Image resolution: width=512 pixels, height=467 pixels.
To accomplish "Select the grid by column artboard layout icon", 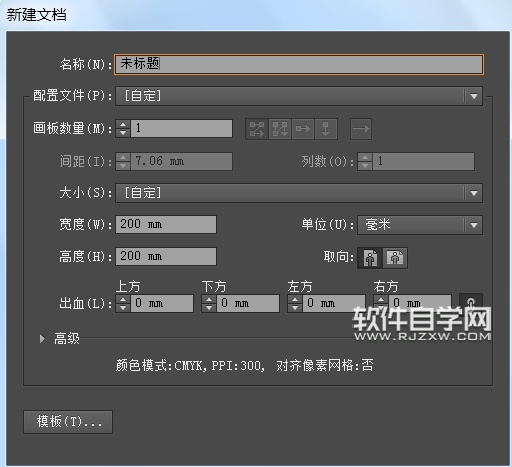I will pyautogui.click(x=280, y=129).
